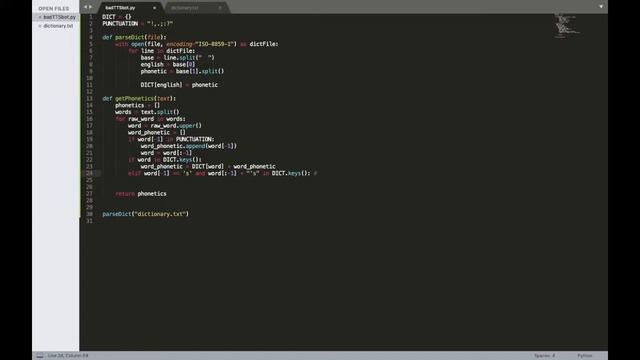Click the 'word_phonetic.append(word[-1])' line
The height and width of the screenshot is (360, 640).
(x=189, y=146)
